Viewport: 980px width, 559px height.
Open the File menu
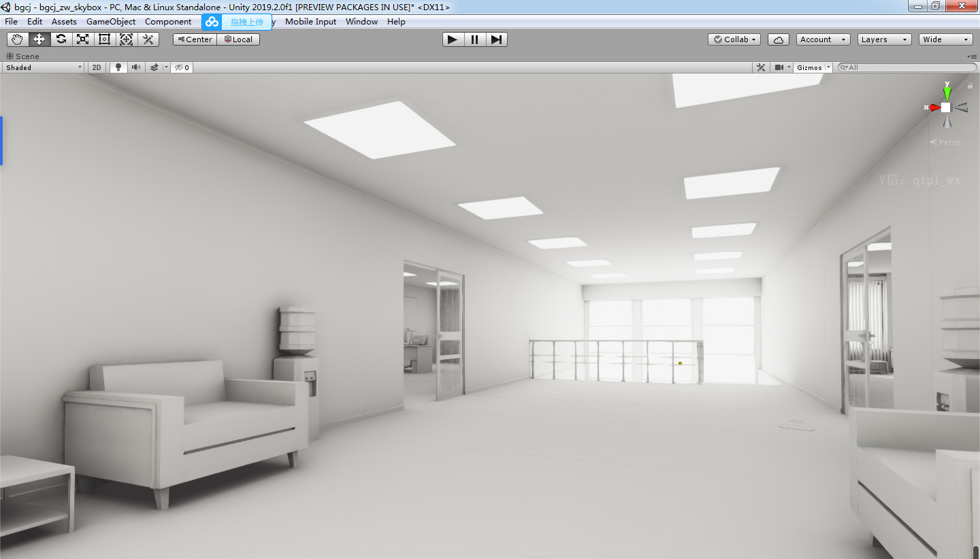tap(11, 22)
